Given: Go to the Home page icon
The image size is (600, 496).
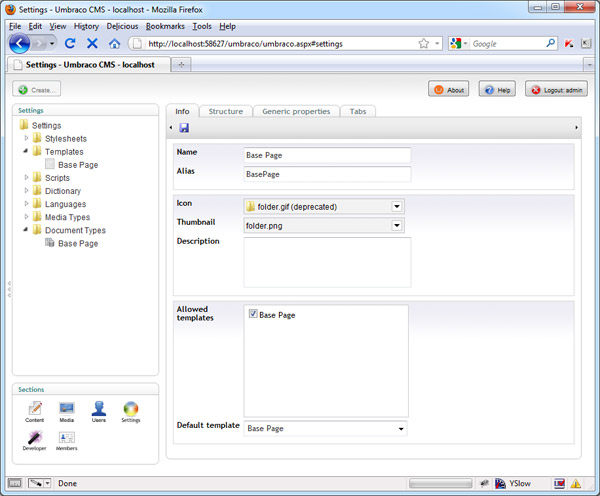Looking at the screenshot, I should click(114, 43).
